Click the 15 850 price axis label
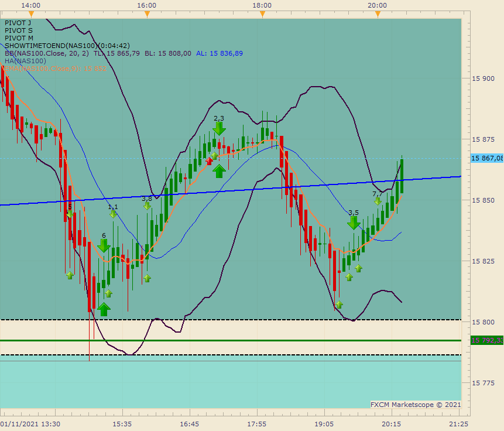 pyautogui.click(x=483, y=200)
